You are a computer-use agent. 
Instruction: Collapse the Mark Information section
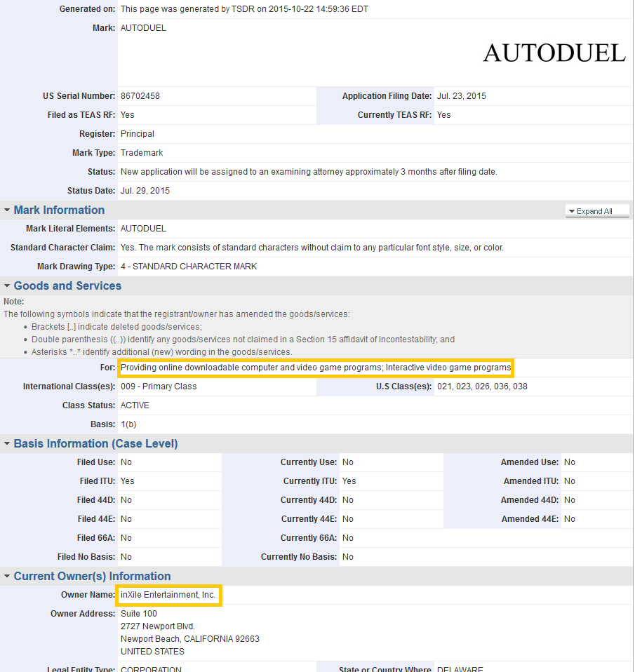(x=7, y=210)
